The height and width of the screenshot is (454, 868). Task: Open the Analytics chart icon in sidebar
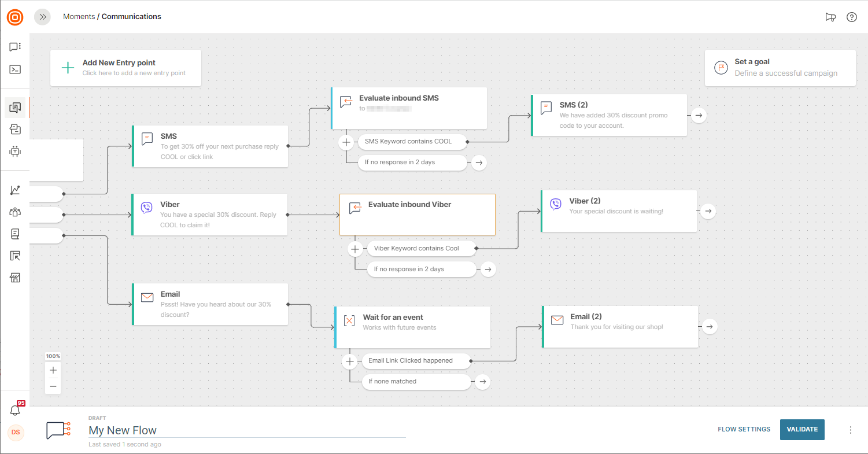pyautogui.click(x=15, y=190)
